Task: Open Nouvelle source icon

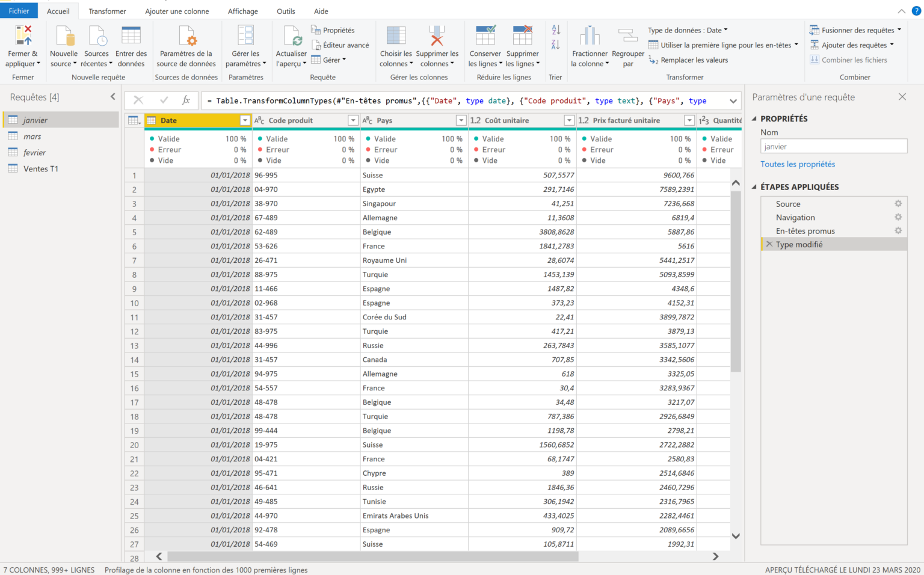Action: pos(64,35)
